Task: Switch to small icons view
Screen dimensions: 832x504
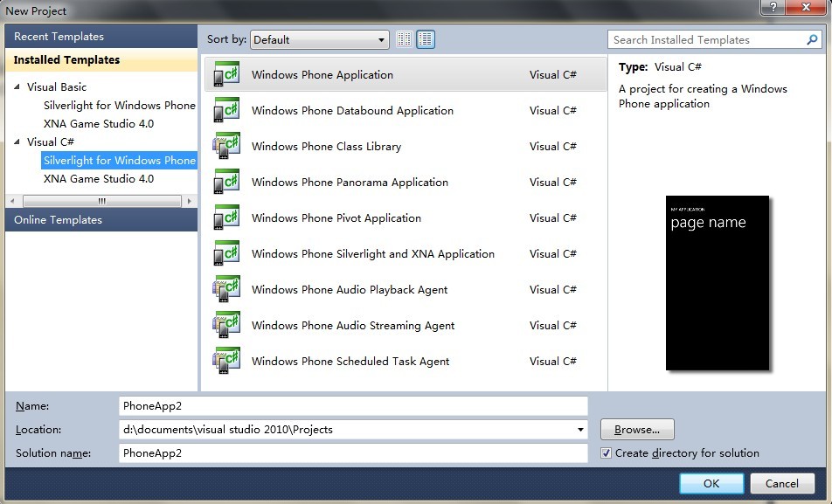Action: pos(405,39)
